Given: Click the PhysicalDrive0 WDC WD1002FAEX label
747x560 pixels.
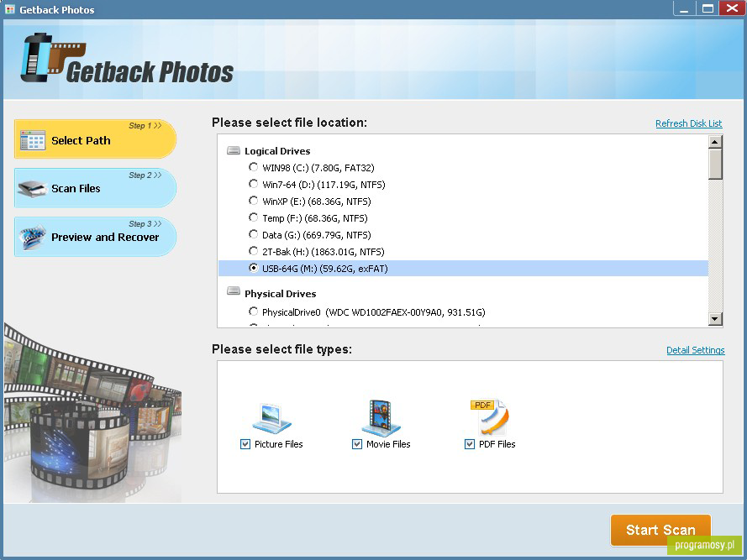Looking at the screenshot, I should pos(373,312).
